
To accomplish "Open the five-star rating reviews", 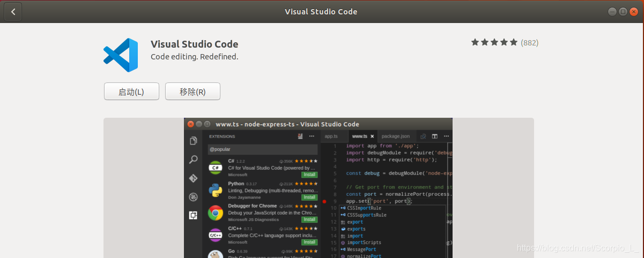I will click(x=494, y=42).
